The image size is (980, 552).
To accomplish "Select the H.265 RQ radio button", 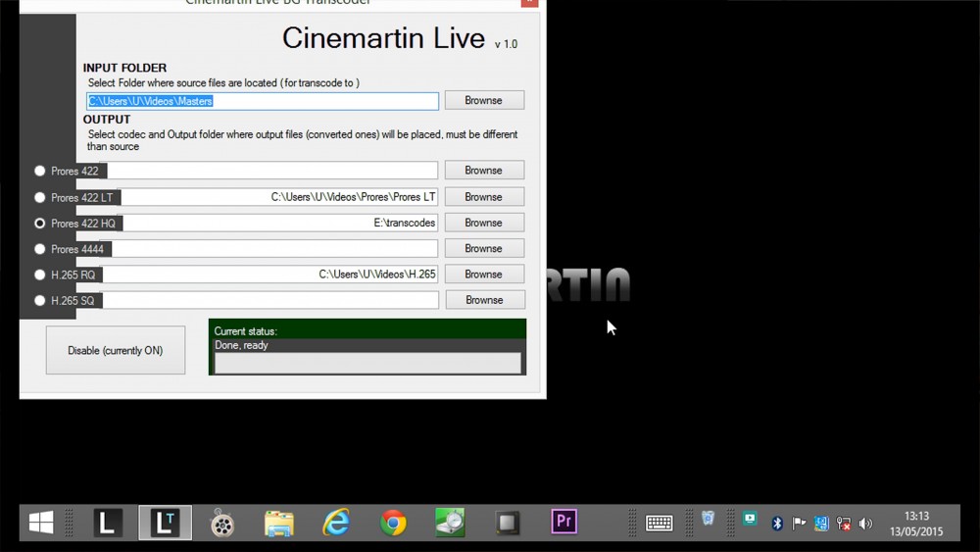I will [x=40, y=275].
